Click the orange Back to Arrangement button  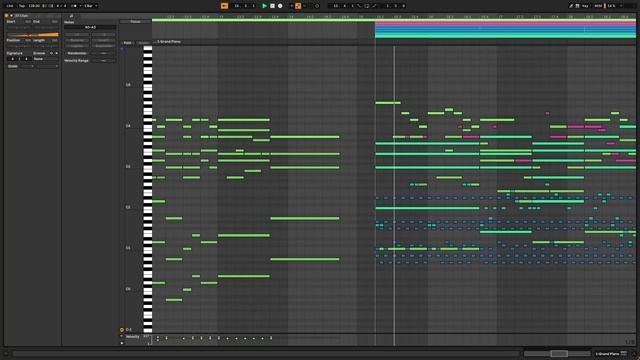coord(224,6)
